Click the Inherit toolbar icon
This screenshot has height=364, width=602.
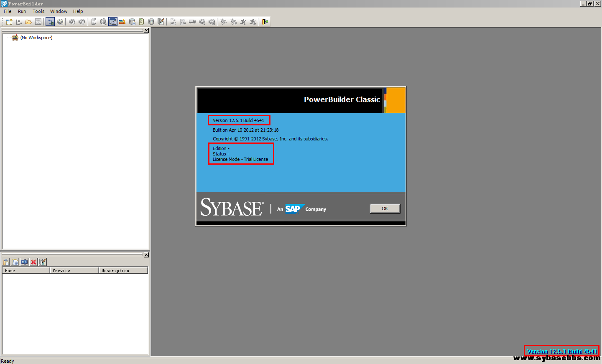pyautogui.click(x=19, y=22)
